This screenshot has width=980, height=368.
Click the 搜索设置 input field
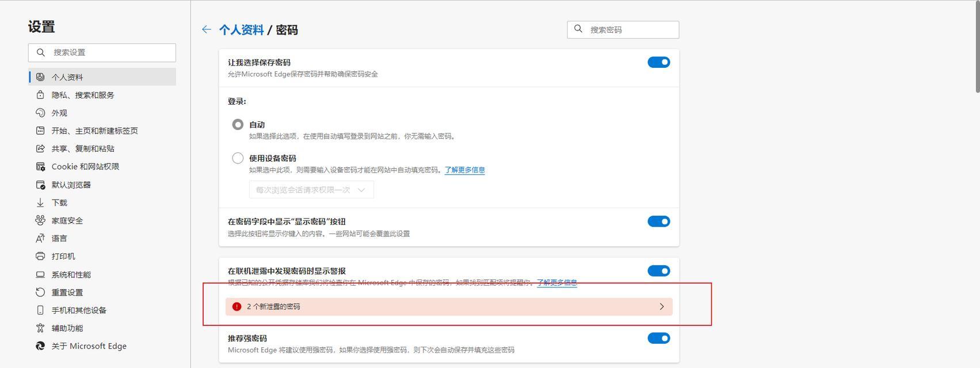pos(102,52)
